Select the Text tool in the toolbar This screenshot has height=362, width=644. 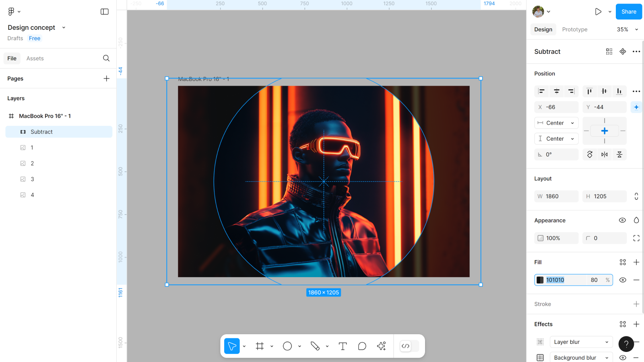tap(343, 346)
